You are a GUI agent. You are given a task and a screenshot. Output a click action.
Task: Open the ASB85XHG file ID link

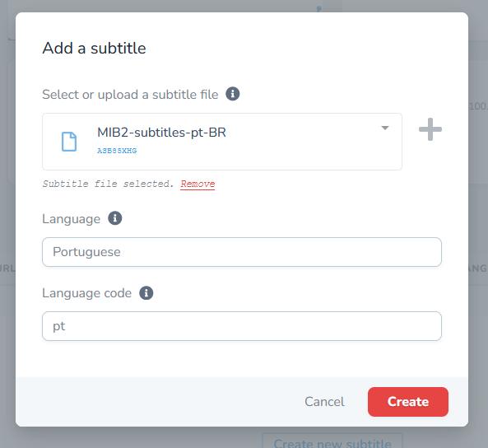click(x=117, y=151)
